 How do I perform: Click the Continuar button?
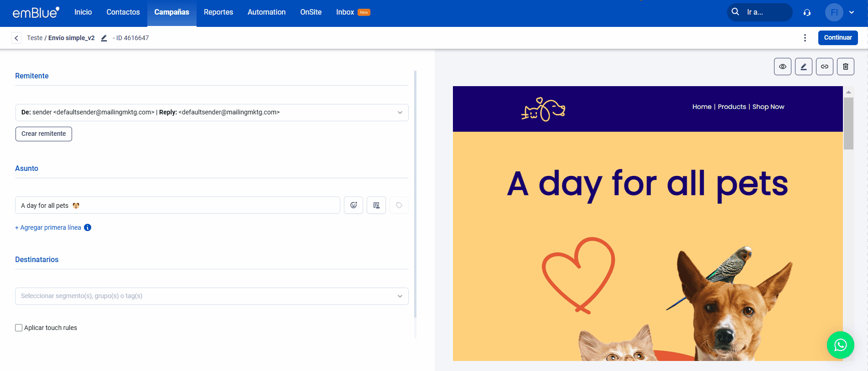(838, 38)
